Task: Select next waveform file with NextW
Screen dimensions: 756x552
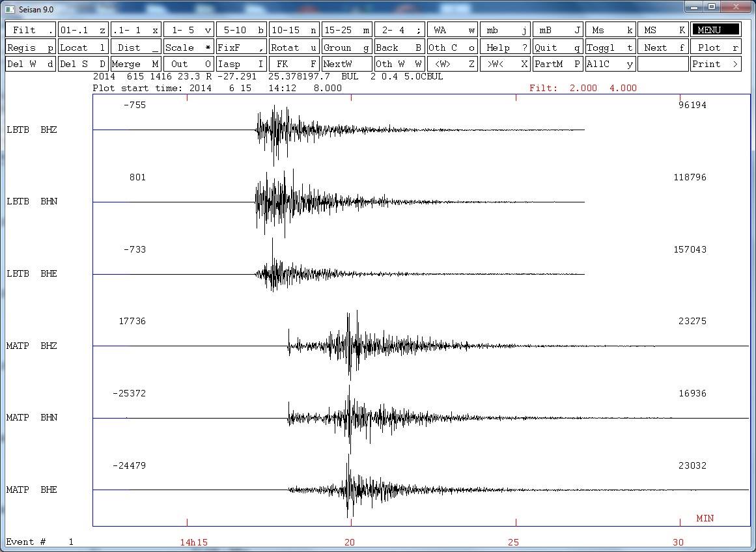Action: 346,63
